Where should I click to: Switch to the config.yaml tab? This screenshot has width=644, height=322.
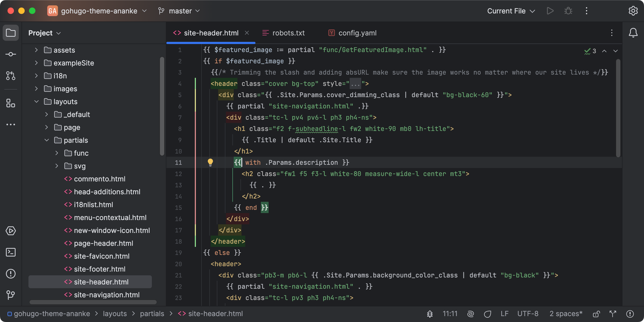point(352,33)
